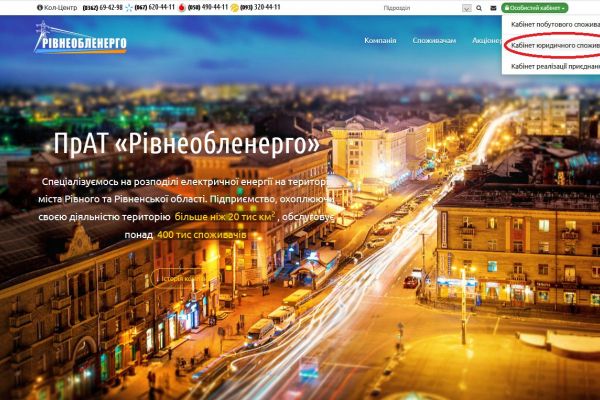Open the Підрозділ dropdown arrow

coord(466,7)
